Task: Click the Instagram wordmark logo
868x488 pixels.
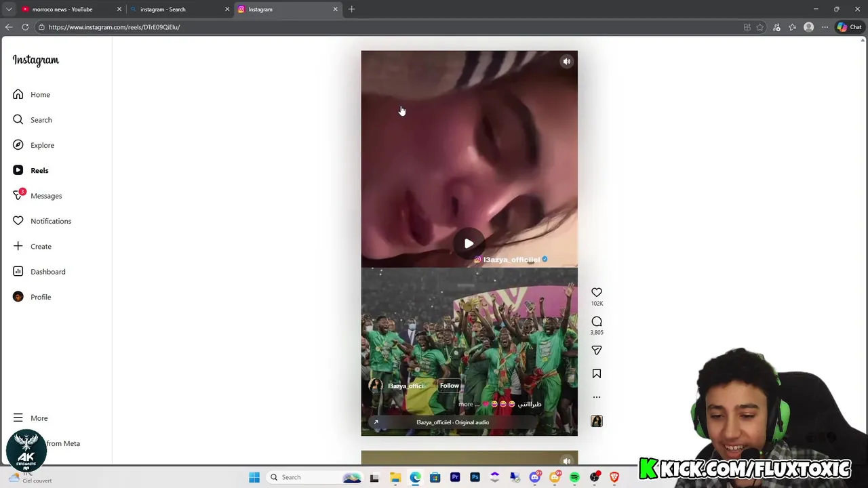Action: (36, 60)
